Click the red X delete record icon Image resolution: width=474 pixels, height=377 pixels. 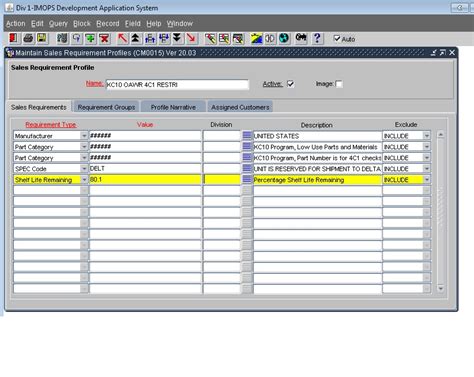tap(104, 38)
